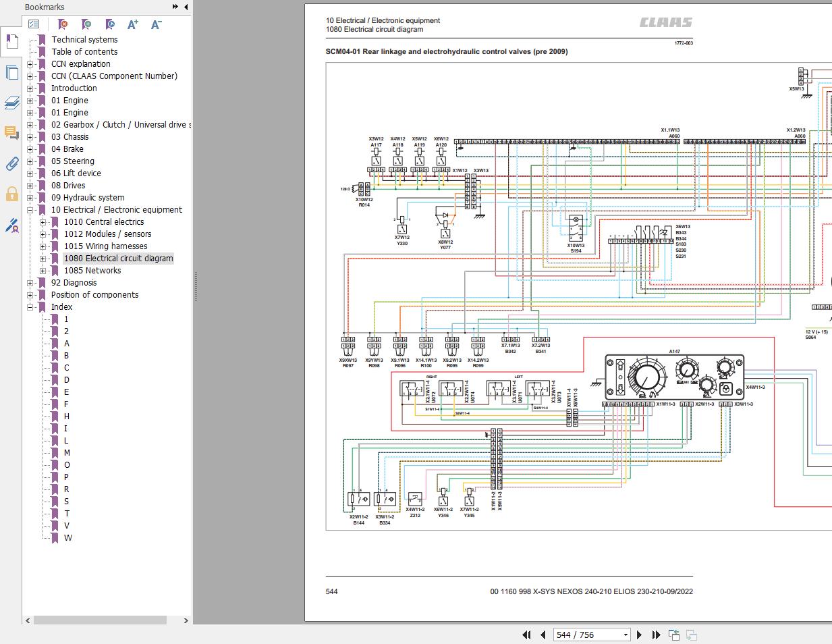This screenshot has height=644, width=832.
Task: Expand the 09 Hydraulic system bookmark
Action: point(30,198)
